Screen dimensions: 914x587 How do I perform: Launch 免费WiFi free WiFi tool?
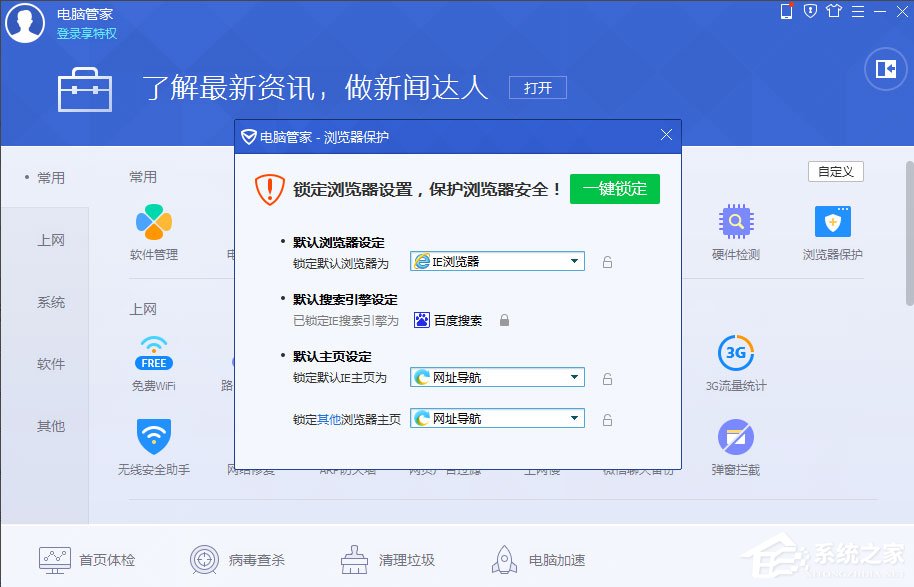click(153, 360)
